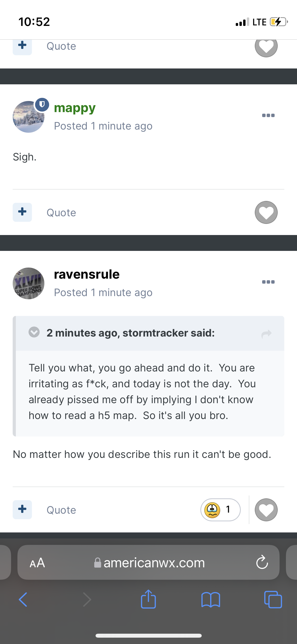Quote mappy's "Sigh." post

(x=61, y=213)
